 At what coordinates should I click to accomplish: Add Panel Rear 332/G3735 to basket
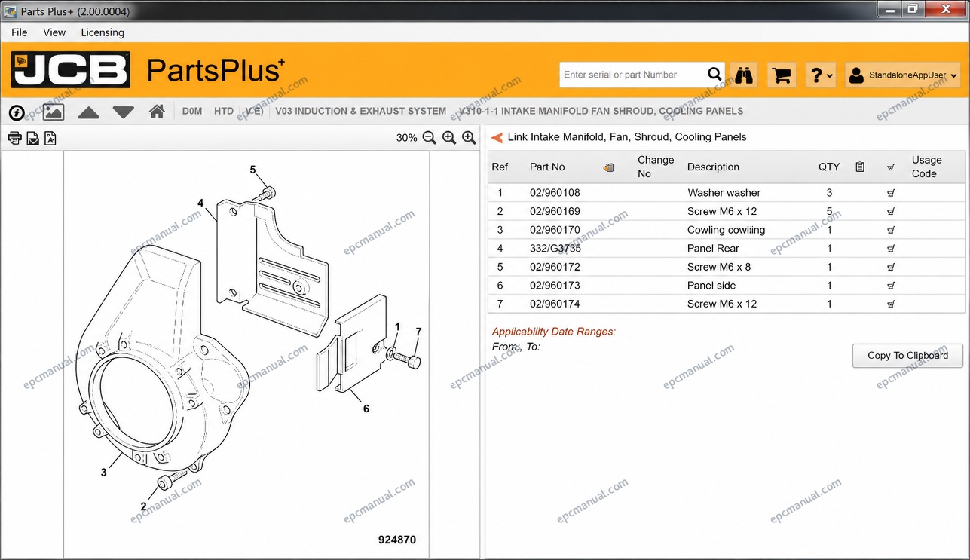(891, 249)
